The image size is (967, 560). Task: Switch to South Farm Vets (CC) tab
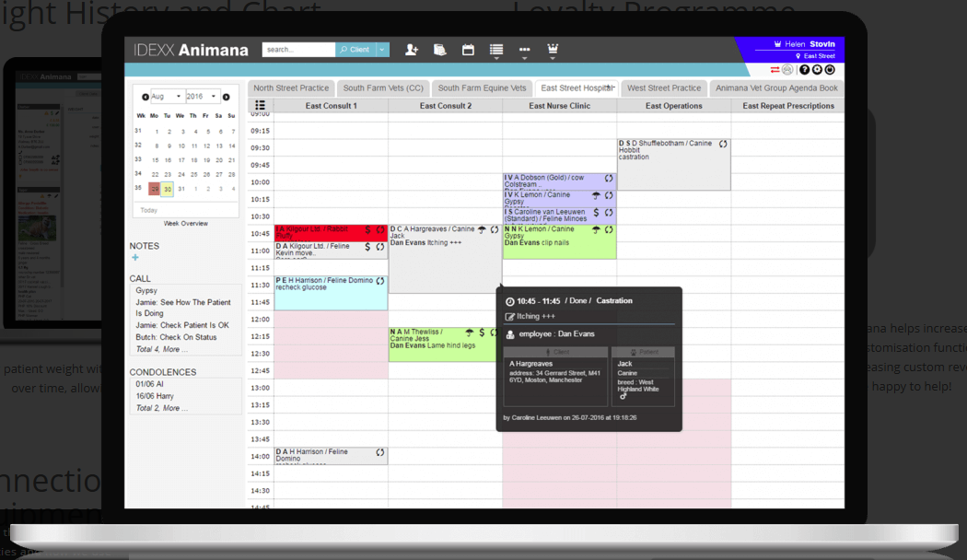[x=383, y=88]
